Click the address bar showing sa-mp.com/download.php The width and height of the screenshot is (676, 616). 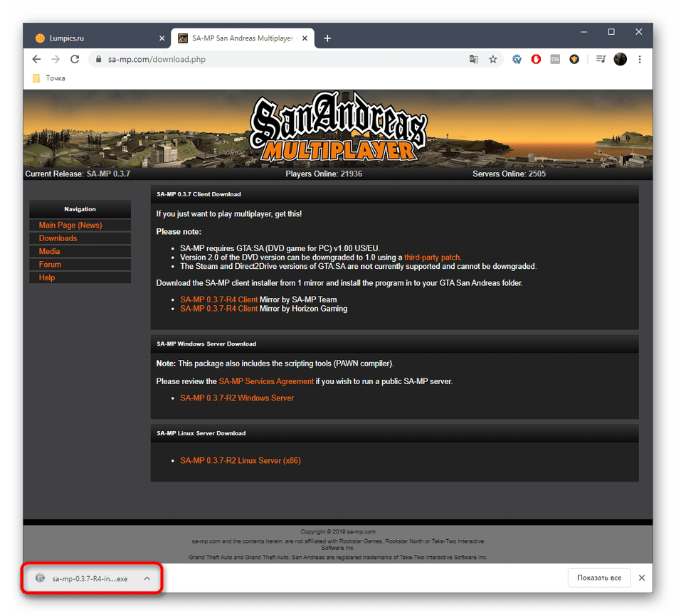point(285,60)
